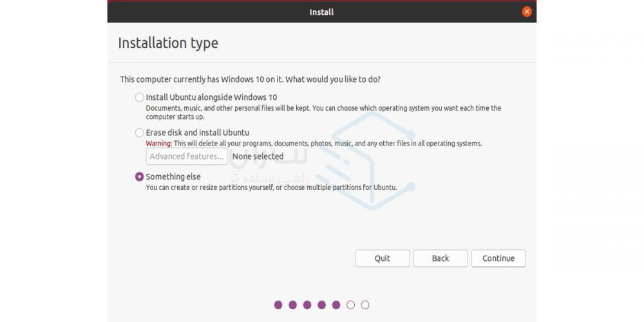The height and width of the screenshot is (322, 644).
Task: Select the Something else radio button
Action: pos(140,176)
